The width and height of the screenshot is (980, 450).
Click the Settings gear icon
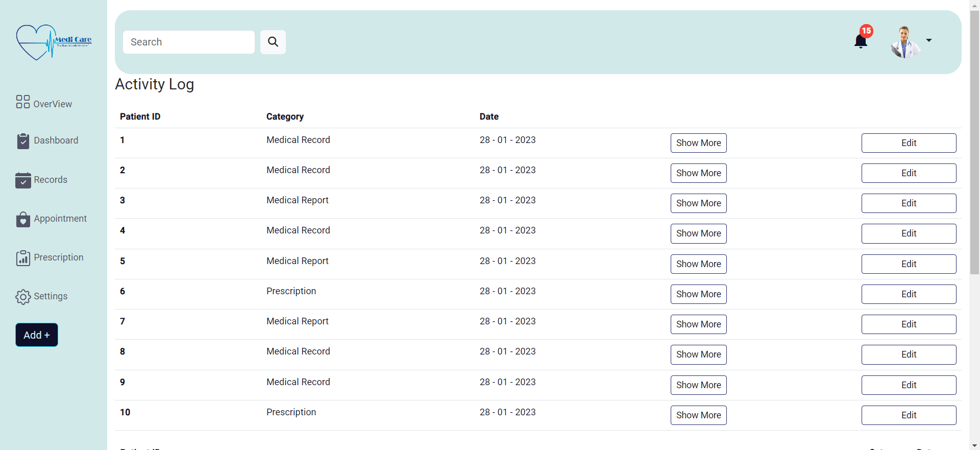click(x=23, y=297)
